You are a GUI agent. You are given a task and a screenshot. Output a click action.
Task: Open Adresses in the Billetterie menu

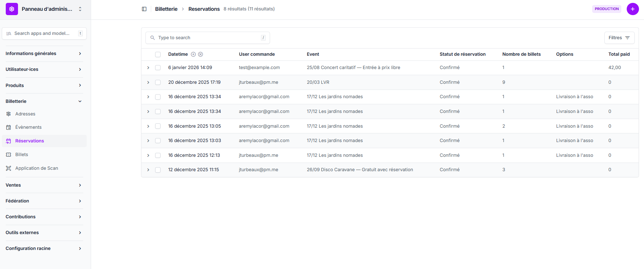pos(25,114)
